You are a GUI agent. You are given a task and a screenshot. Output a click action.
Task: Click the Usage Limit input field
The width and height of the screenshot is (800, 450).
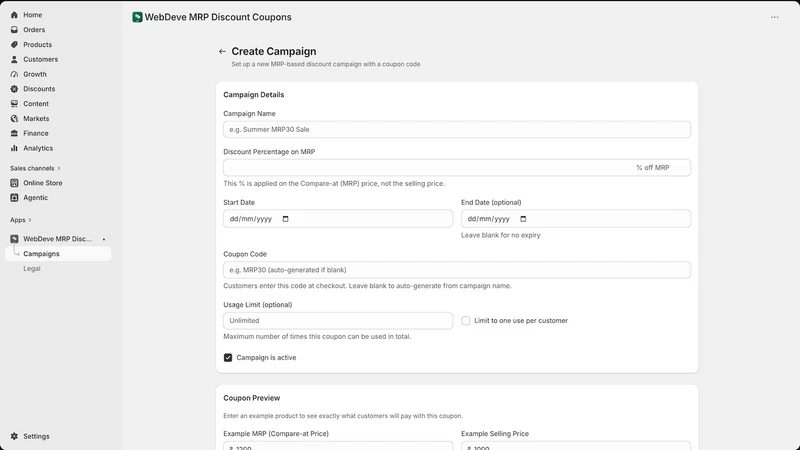pyautogui.click(x=338, y=320)
